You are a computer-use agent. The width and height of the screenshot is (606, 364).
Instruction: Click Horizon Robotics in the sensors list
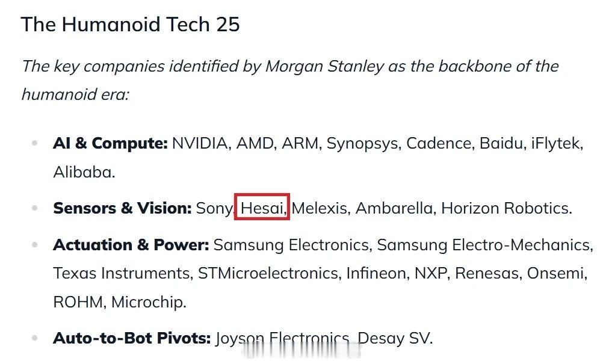[x=506, y=208]
